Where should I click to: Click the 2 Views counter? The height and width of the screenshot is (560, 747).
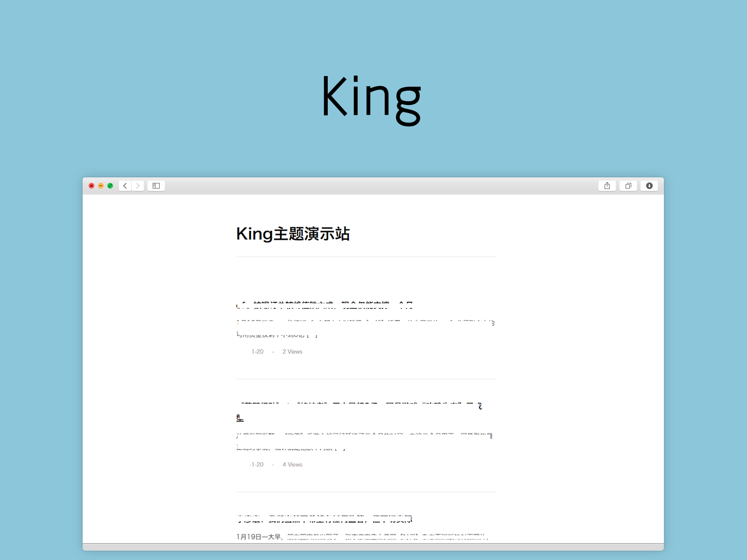click(x=292, y=351)
